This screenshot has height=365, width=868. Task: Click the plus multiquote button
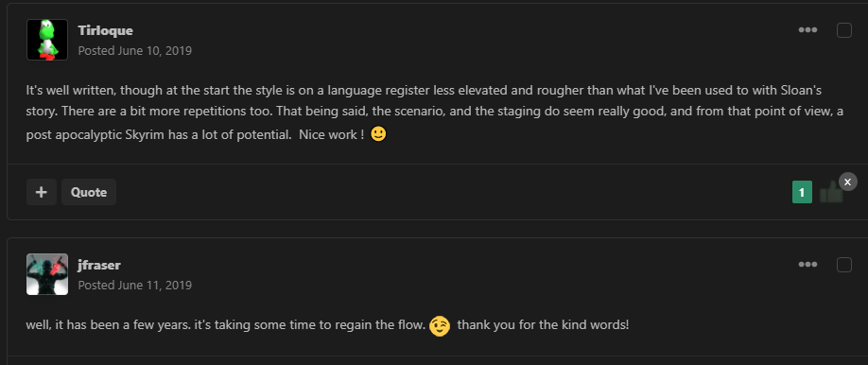click(42, 192)
